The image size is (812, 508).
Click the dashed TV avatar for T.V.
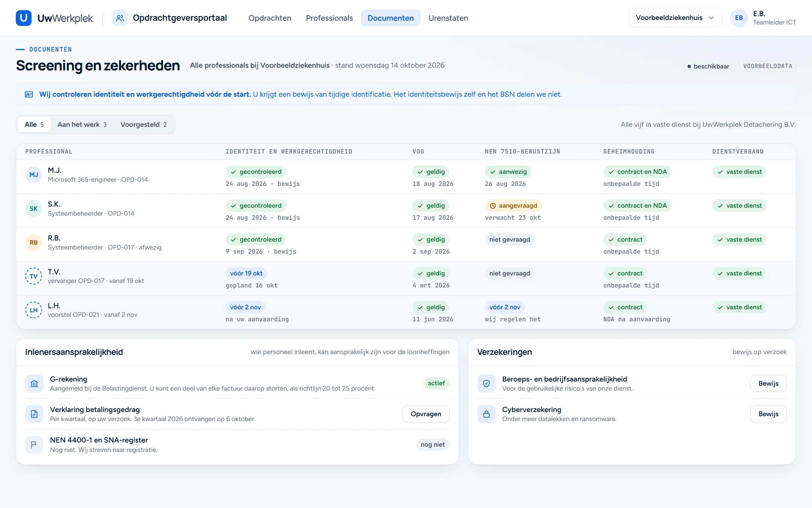coord(33,276)
